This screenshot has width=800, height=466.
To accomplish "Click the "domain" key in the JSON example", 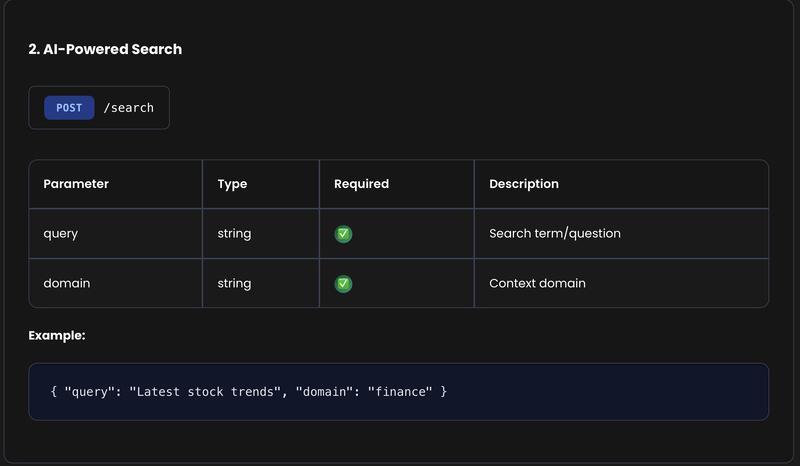I will pos(323,391).
